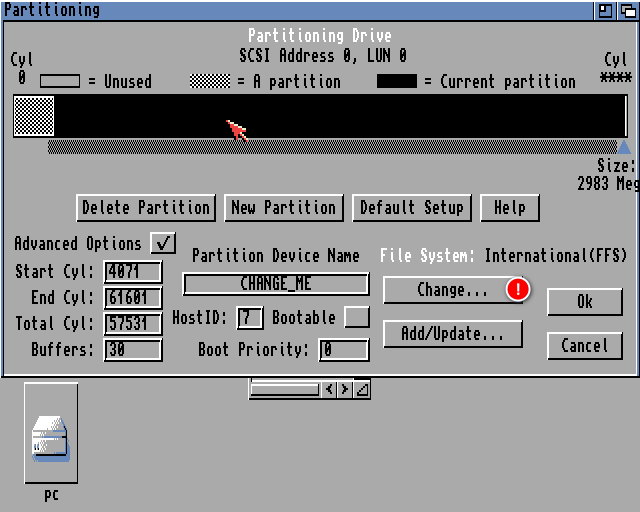Screen dimensions: 640x512
Task: Click the Start Cyl input field
Action: pyautogui.click(x=132, y=272)
